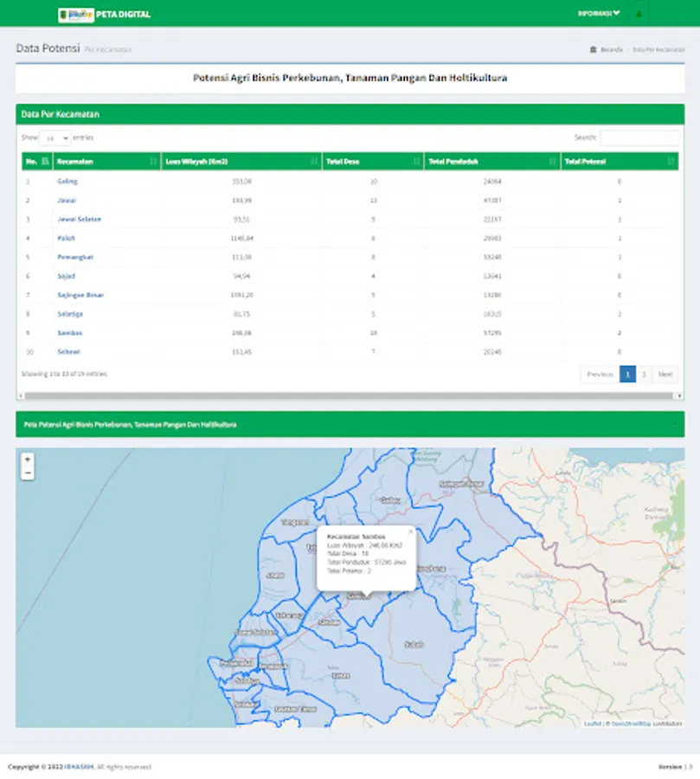Go to Beranda breadcrumb link
The height and width of the screenshot is (779, 700).
click(x=611, y=49)
